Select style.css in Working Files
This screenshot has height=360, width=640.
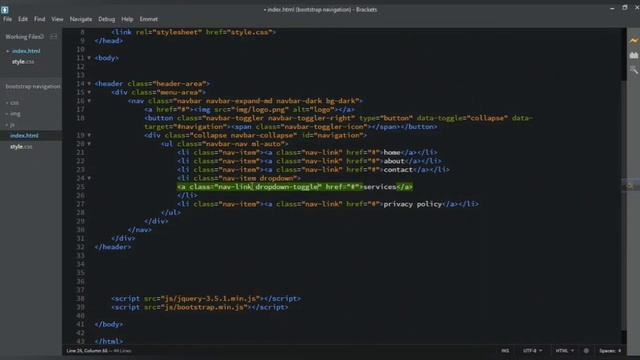click(x=23, y=62)
